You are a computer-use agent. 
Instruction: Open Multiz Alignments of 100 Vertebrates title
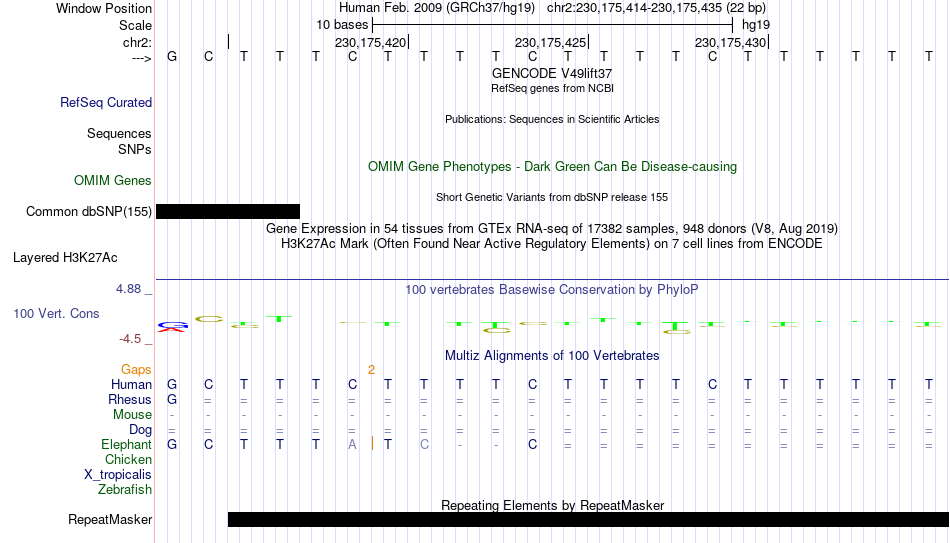pyautogui.click(x=552, y=356)
